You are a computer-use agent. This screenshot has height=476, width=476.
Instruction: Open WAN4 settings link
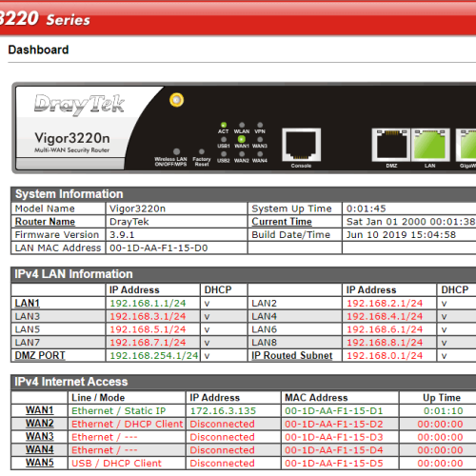tap(40, 449)
